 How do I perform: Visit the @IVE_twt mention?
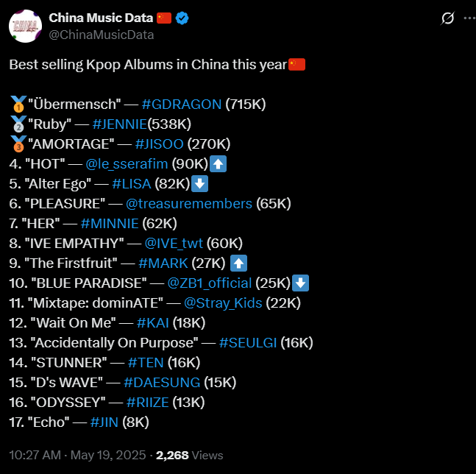pos(174,243)
